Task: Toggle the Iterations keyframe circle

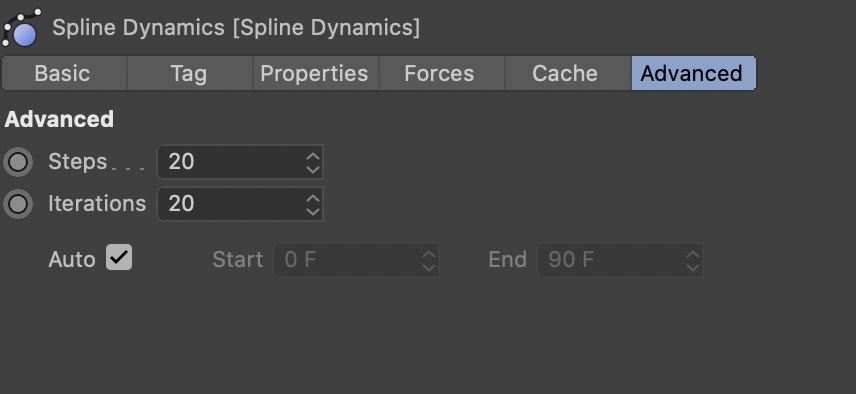Action: point(18,204)
